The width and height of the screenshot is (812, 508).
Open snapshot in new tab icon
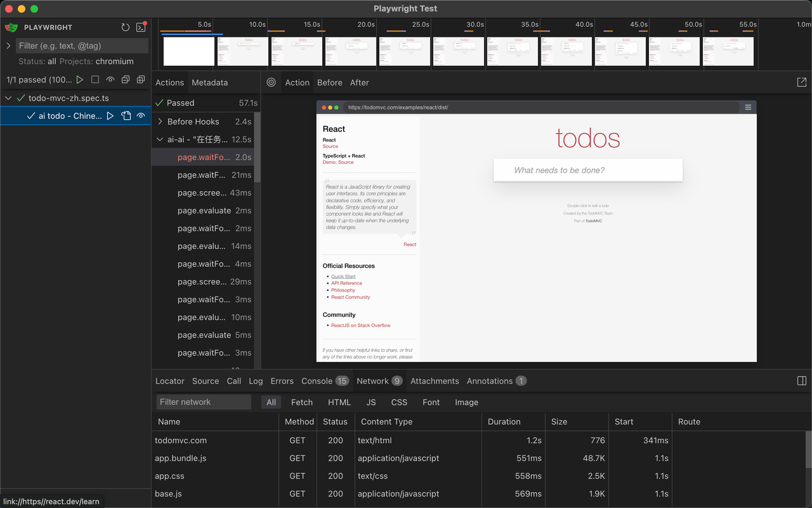tap(801, 83)
